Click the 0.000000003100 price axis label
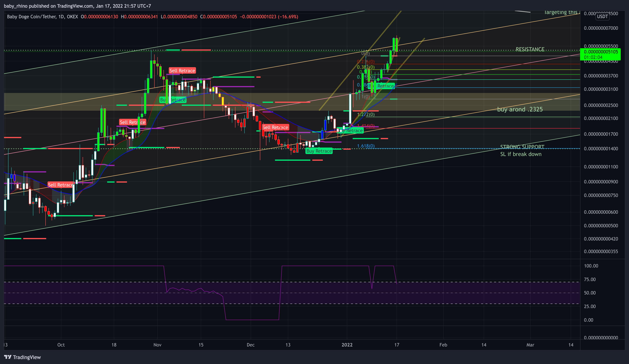Screen dimensions: 629x364 coord(601,89)
